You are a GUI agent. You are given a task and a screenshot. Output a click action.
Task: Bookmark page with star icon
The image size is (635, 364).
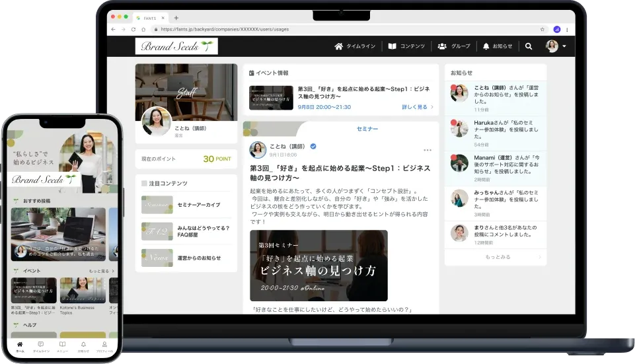(x=542, y=29)
